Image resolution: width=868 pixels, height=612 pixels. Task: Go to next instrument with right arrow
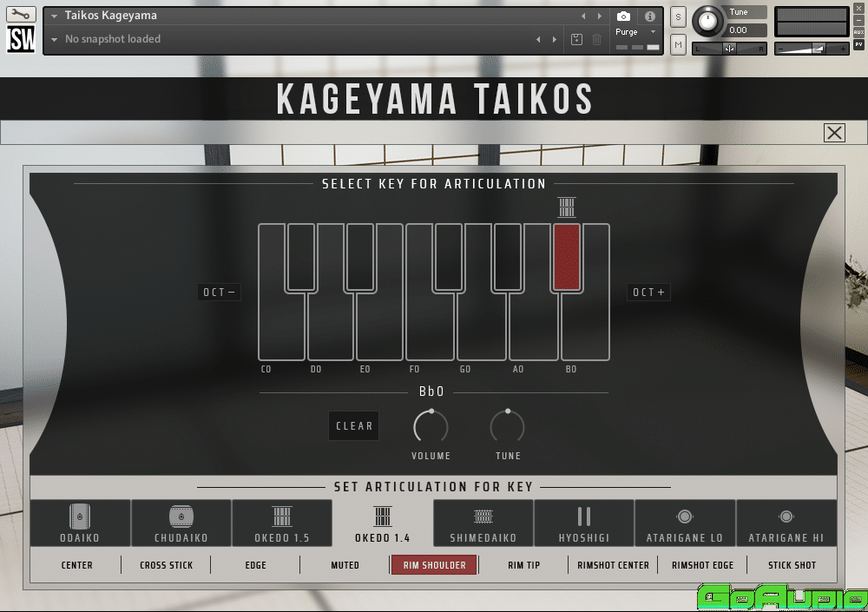(600, 16)
